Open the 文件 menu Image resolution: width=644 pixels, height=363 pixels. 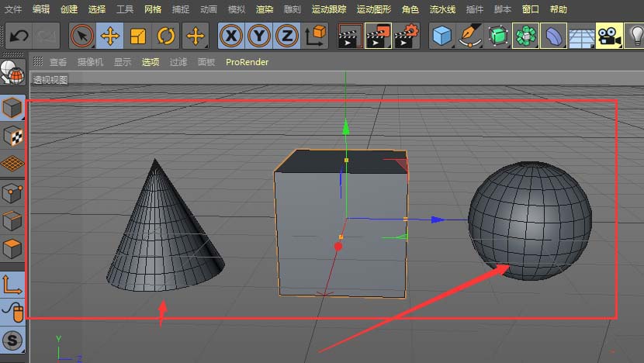click(13, 9)
